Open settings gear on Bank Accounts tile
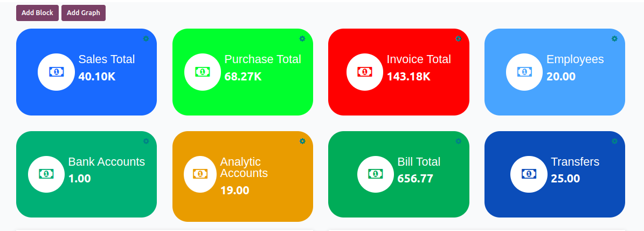Image resolution: width=644 pixels, height=231 pixels. 146,141
